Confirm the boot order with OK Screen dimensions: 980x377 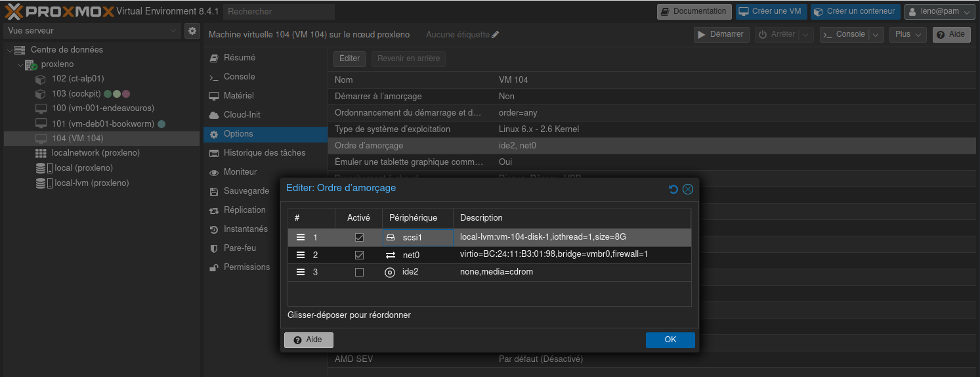670,340
